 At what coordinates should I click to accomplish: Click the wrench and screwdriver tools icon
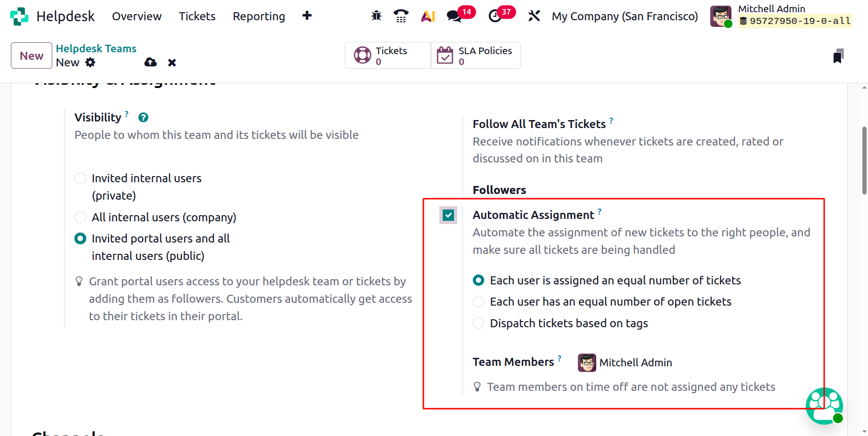[x=534, y=16]
